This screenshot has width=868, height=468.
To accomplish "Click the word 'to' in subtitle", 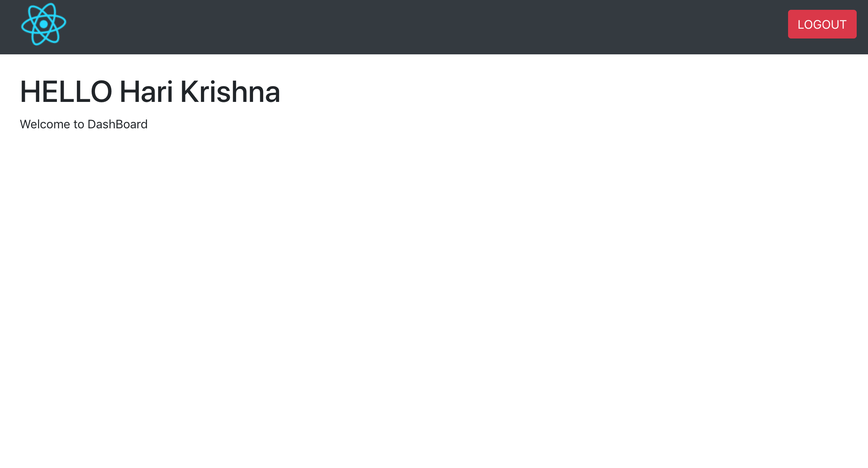I will (79, 124).
